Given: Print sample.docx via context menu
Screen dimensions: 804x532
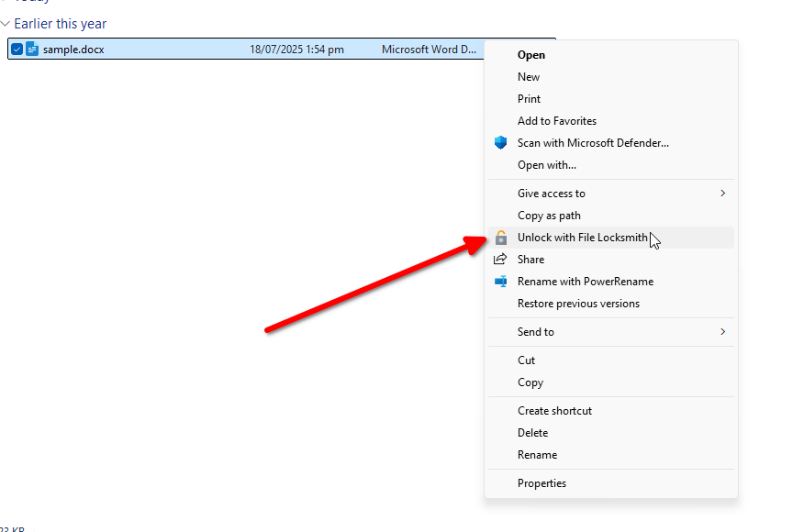Looking at the screenshot, I should pos(530,98).
